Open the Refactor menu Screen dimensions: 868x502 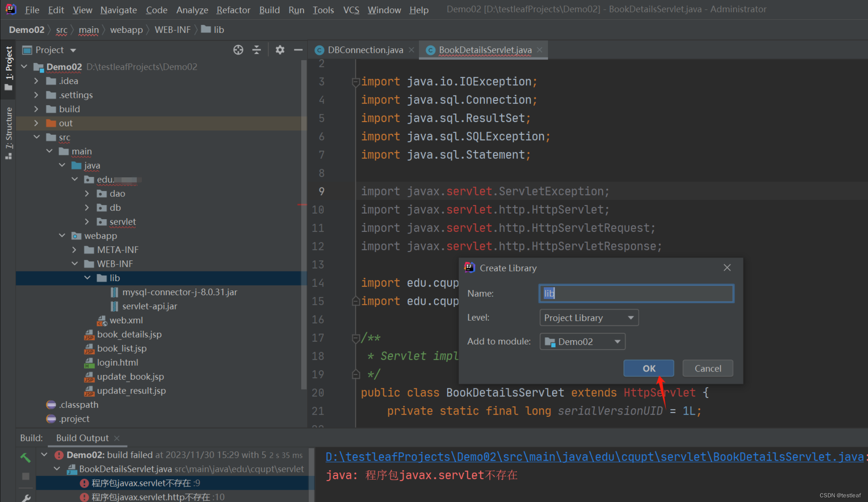click(x=233, y=10)
